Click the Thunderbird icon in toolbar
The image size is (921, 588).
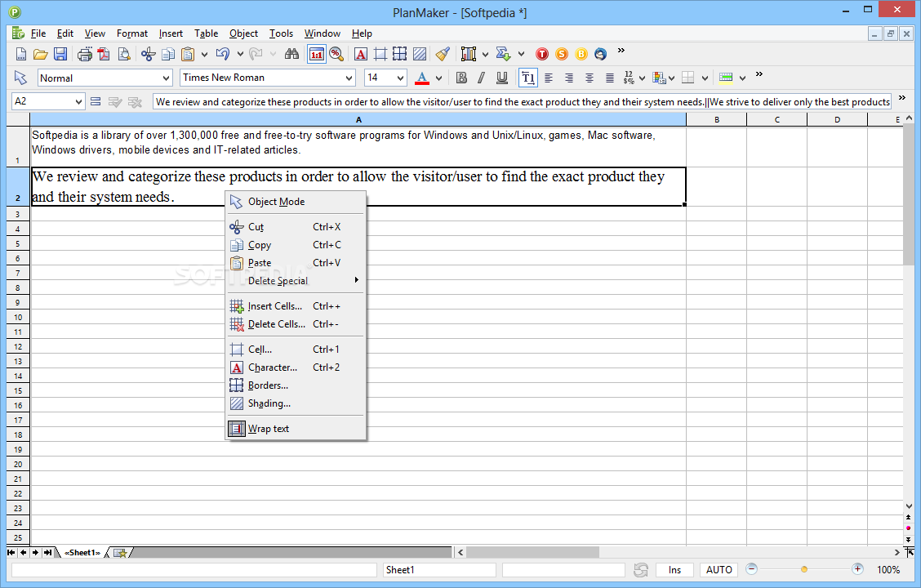coord(600,55)
